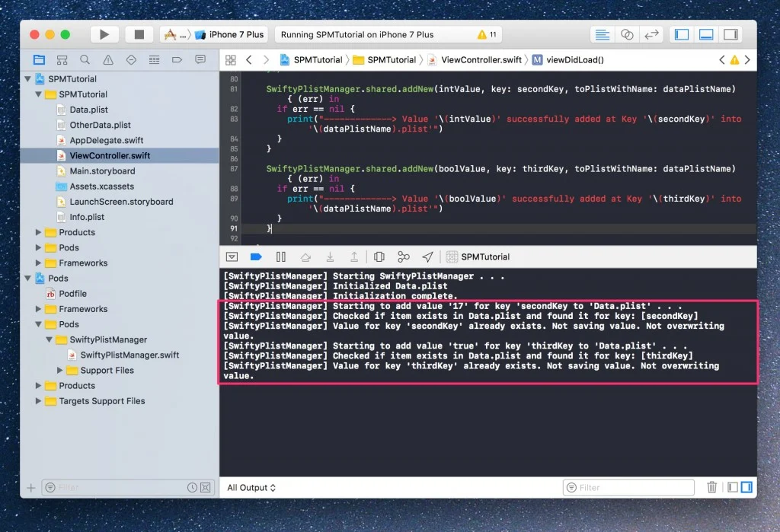Collapse the SPMTutorial group folder
The height and width of the screenshot is (532, 780).
pos(38,94)
